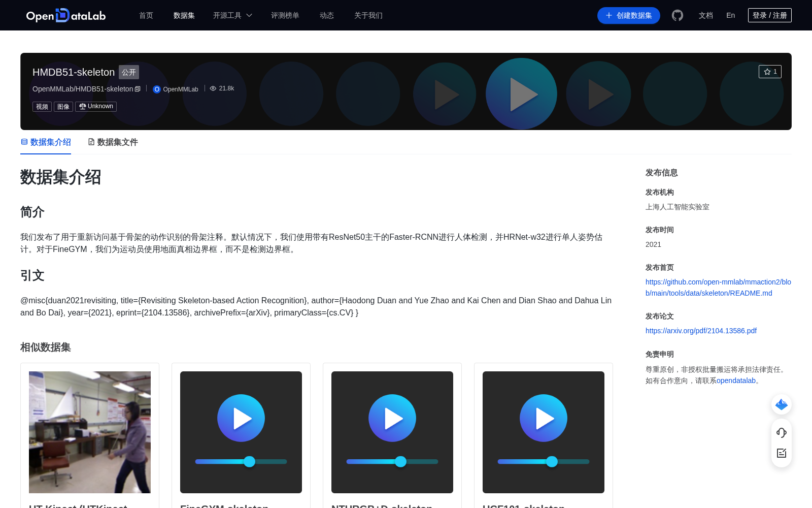The height and width of the screenshot is (508, 812).
Task: Click the OpenDataLab logo
Action: coord(66,15)
